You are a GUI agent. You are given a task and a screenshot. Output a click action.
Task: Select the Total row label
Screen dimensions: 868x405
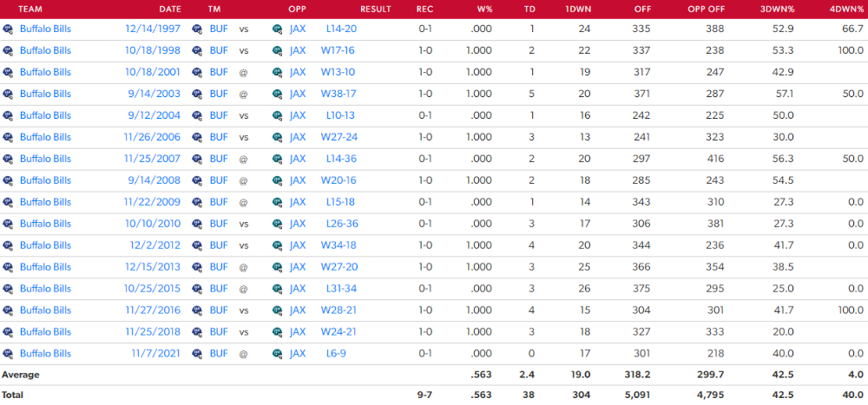point(12,395)
